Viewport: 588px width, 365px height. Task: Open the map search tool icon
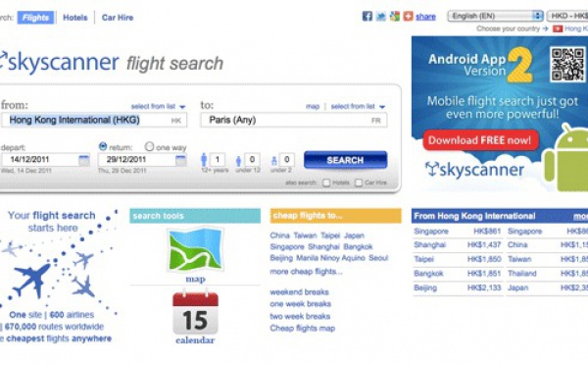pos(195,250)
